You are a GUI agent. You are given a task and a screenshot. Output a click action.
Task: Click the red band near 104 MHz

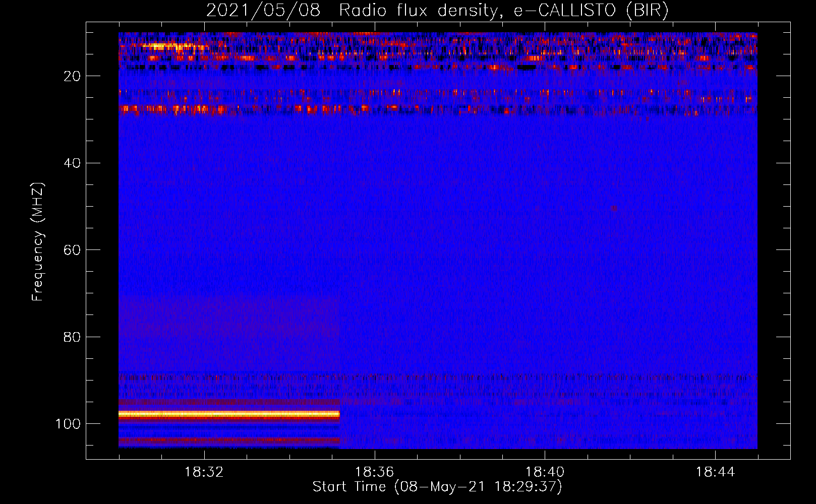pyautogui.click(x=229, y=440)
